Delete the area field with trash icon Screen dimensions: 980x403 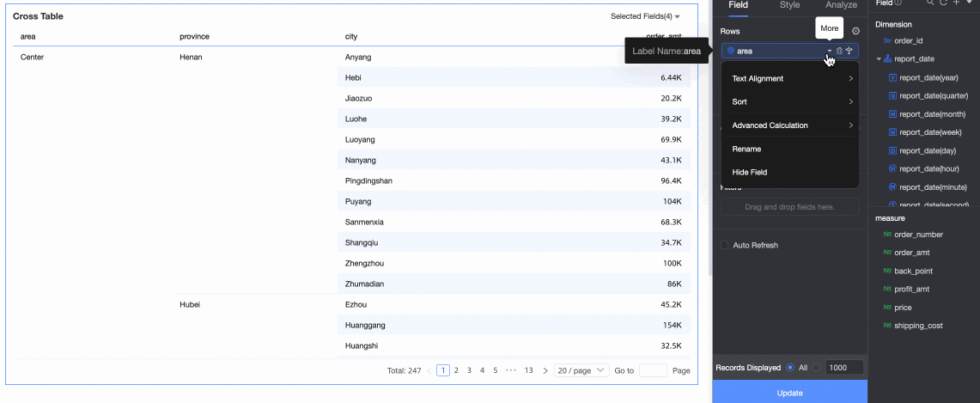coord(839,51)
